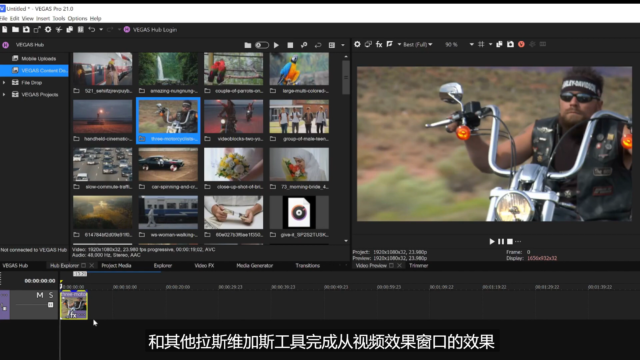Select the three-motorcyclists clip thumbnail
Screen dimensions: 640x360
(168, 117)
